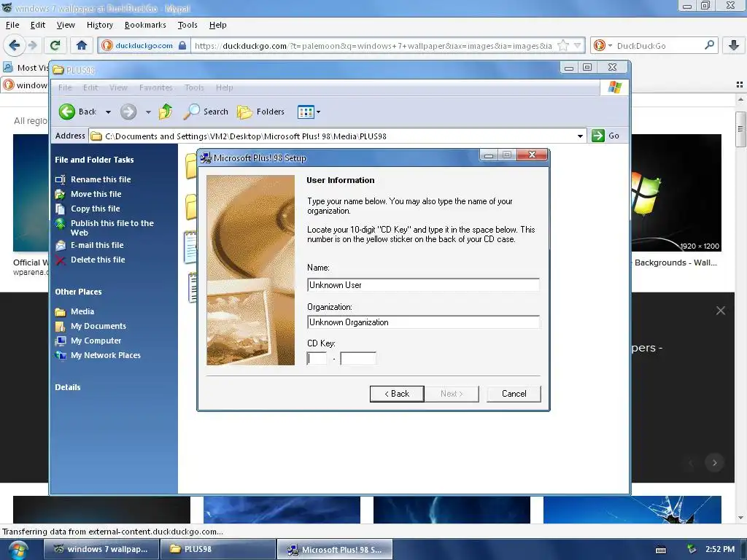
Task: Close the dark image detail panel
Action: point(720,311)
